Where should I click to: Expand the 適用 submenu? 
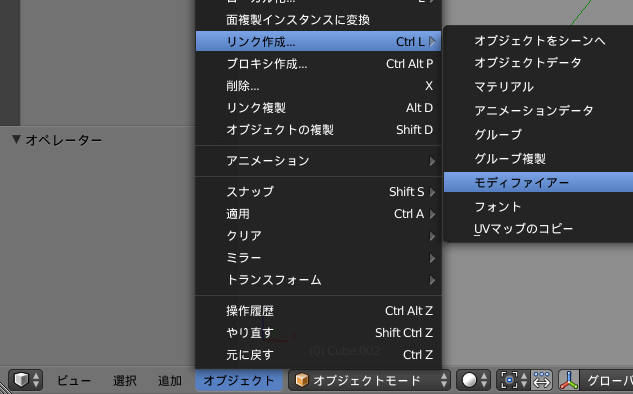click(x=319, y=214)
